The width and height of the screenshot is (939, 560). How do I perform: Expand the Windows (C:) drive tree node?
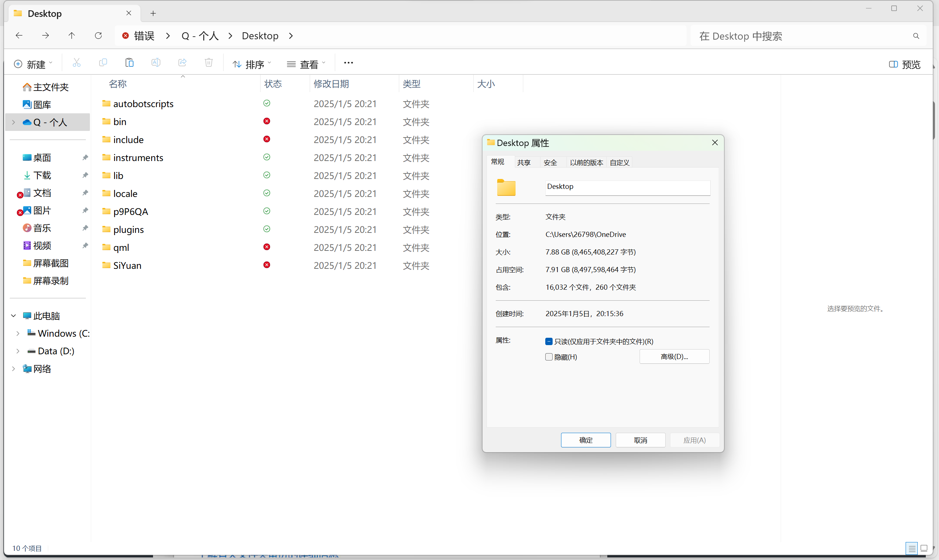18,334
